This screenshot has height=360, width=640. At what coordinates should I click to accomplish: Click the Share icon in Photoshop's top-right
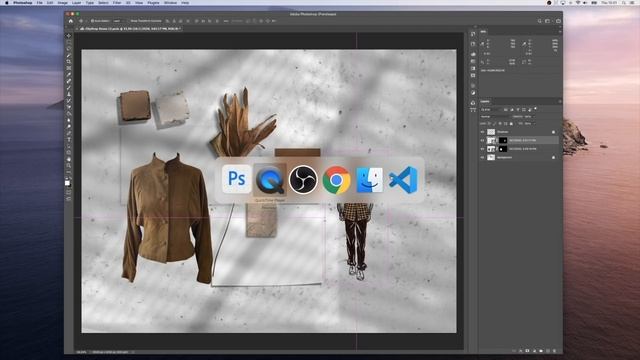coord(558,21)
